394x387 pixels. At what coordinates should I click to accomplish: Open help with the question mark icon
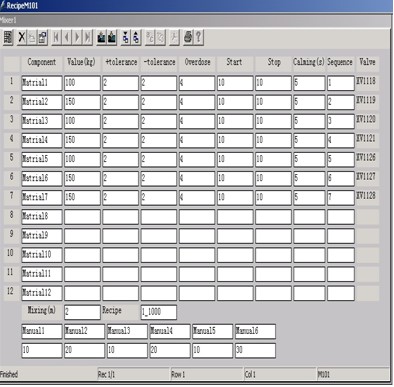(x=198, y=37)
